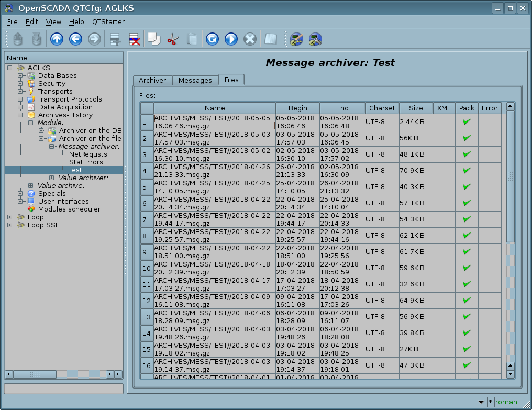The image size is (532, 410).
Task: Click the Add item toolbar icon
Action: tap(115, 39)
